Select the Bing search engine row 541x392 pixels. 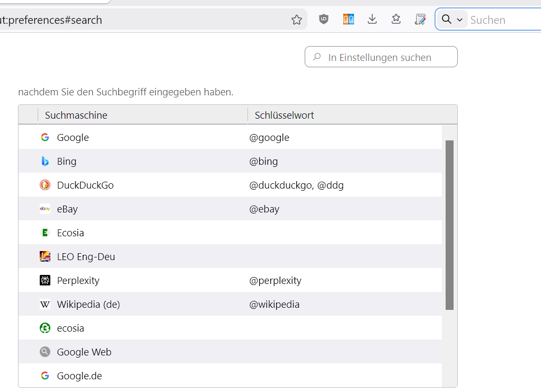(67, 161)
